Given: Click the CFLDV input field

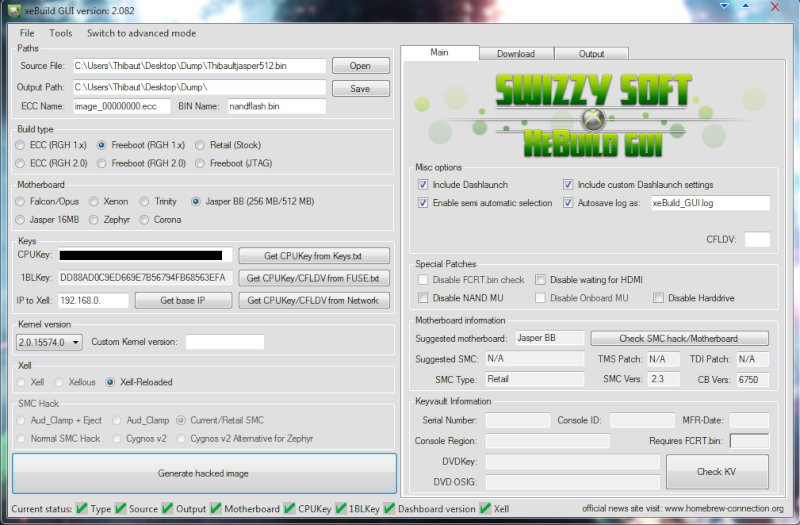Looking at the screenshot, I should coord(757,239).
